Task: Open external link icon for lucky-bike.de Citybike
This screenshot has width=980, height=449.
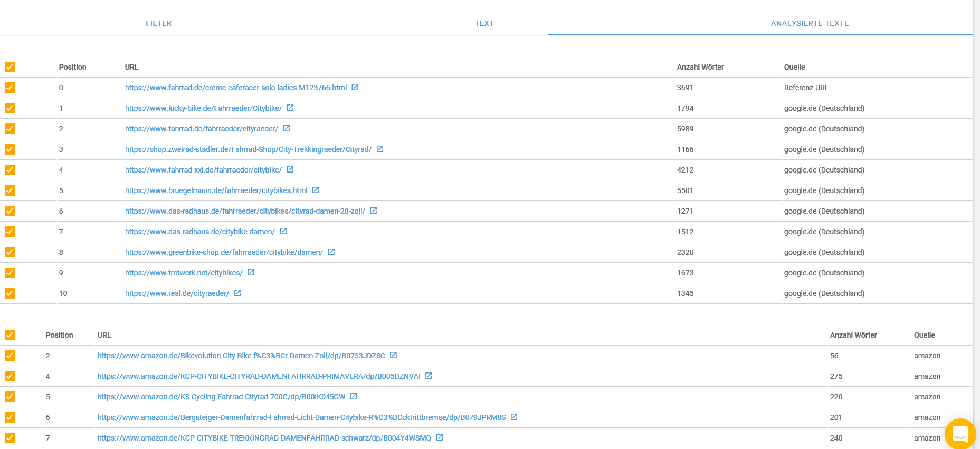Action: pos(290,108)
